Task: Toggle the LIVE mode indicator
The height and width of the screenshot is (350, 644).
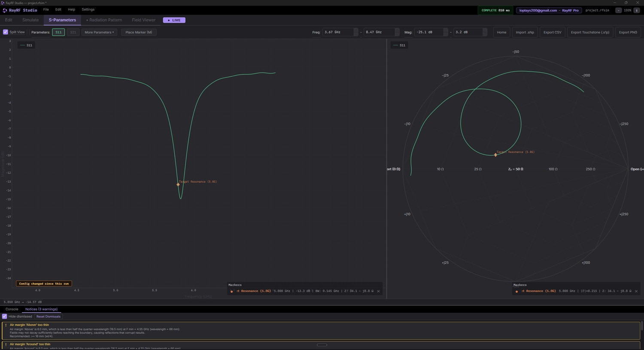Action: click(x=174, y=20)
